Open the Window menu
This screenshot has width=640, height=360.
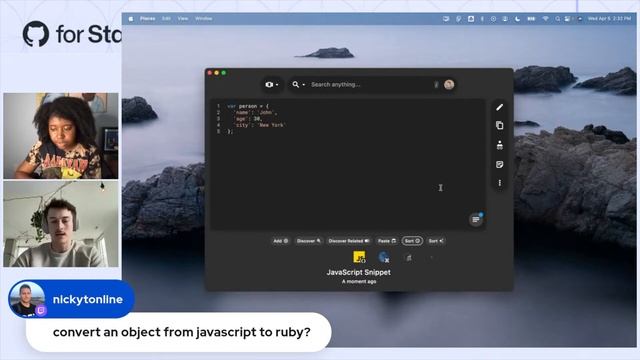click(203, 19)
